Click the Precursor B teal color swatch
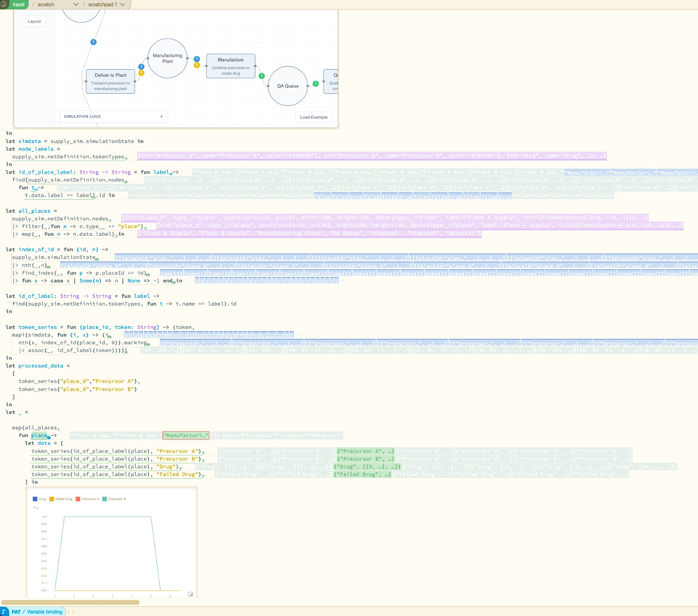Viewport: 698px width, 616px height. point(104,499)
